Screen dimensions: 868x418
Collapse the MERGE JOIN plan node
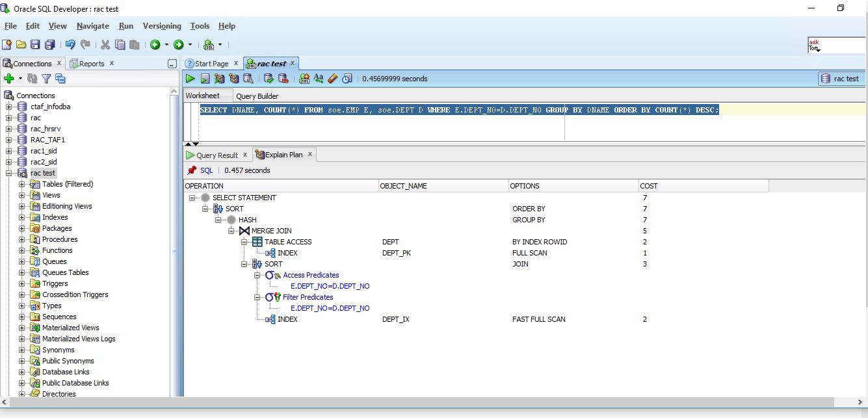(231, 231)
